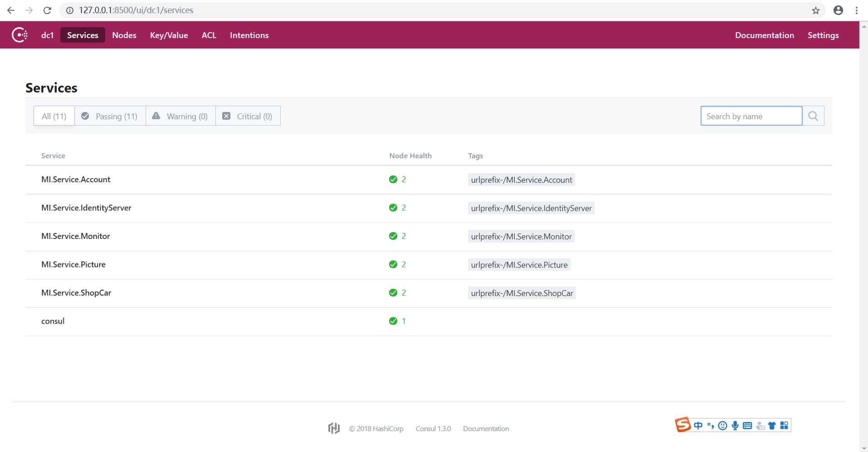Click the IME skin shirt icon
The width and height of the screenshot is (868, 452).
pos(772,425)
